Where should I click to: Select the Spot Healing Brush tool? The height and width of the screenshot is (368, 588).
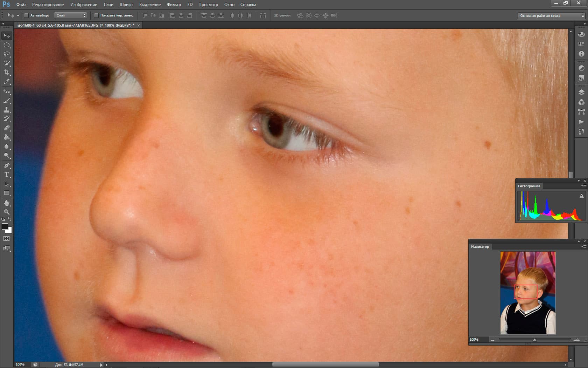click(x=7, y=91)
